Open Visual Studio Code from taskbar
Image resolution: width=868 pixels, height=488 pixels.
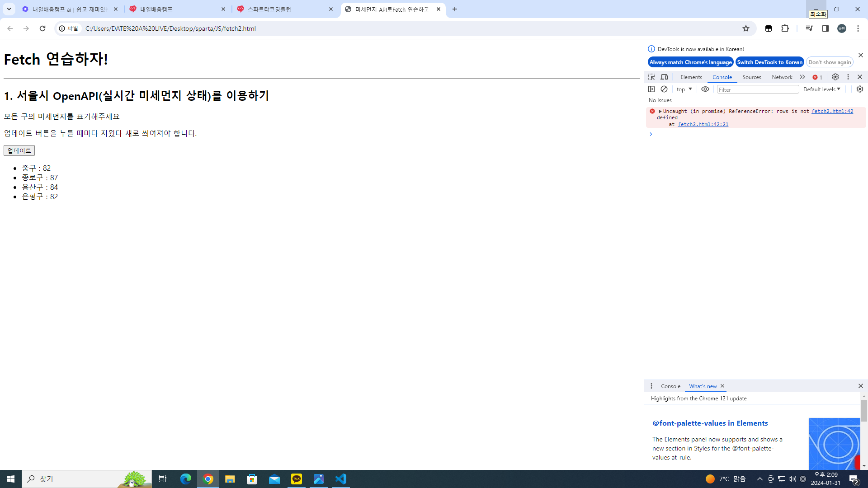(x=341, y=479)
